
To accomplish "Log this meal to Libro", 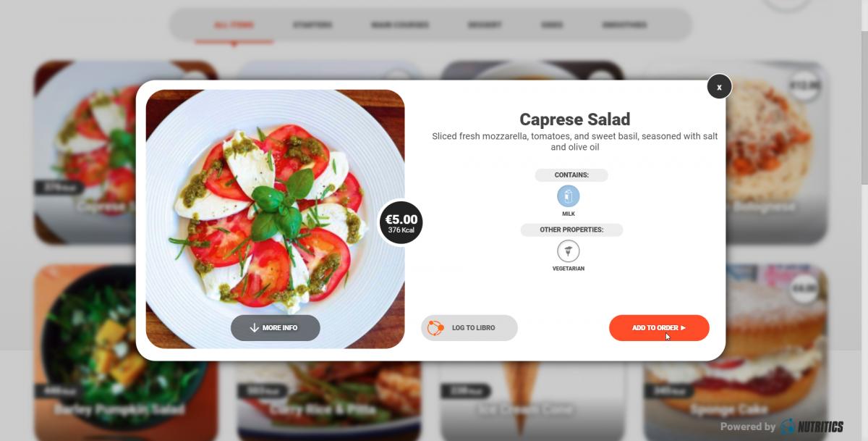I will click(469, 328).
